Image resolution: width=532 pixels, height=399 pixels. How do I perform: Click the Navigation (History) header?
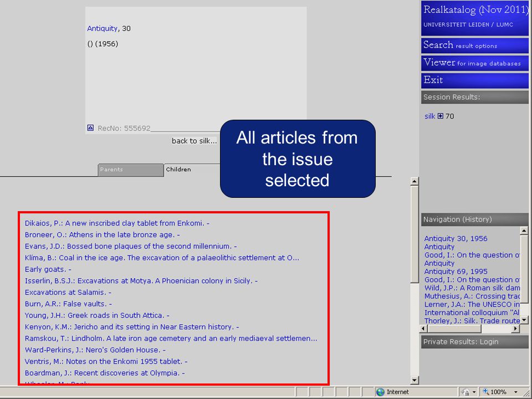pyautogui.click(x=474, y=219)
